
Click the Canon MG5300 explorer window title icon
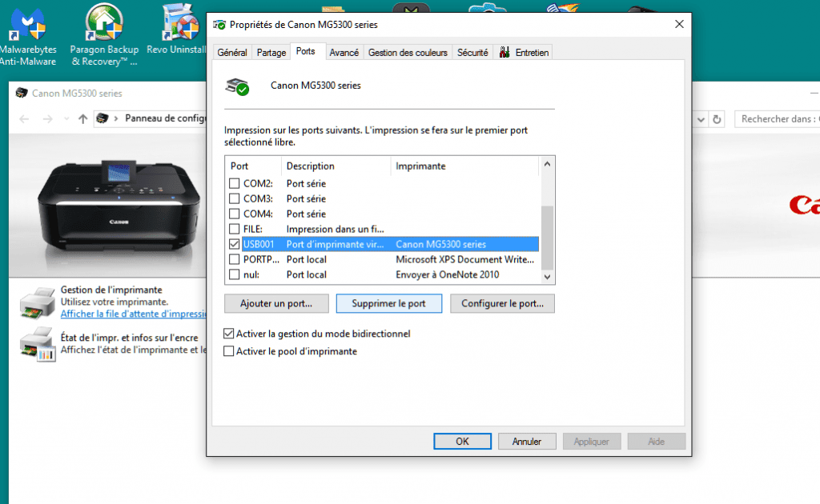(x=22, y=93)
